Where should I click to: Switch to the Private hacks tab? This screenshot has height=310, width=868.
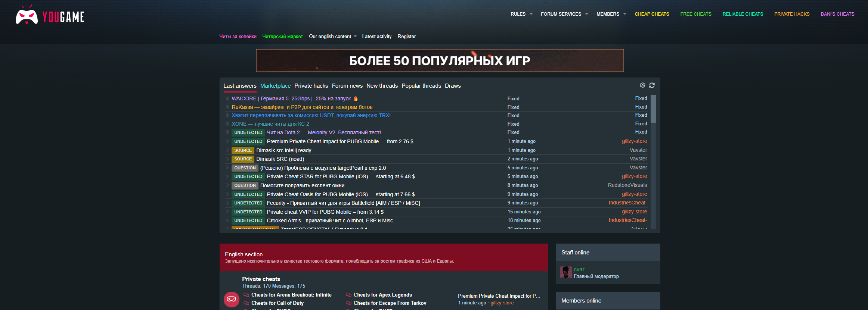coord(311,86)
